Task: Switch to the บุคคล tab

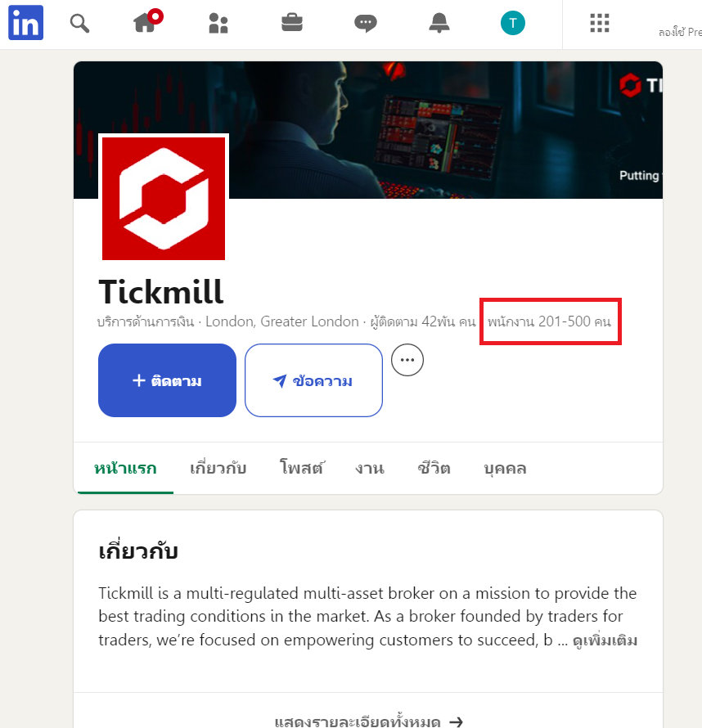Action: [x=505, y=469]
